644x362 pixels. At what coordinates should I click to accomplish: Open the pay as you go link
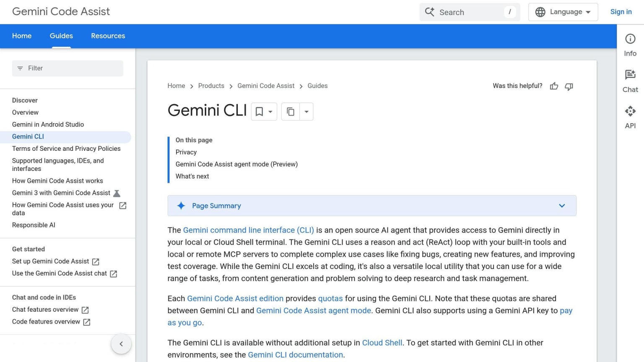coord(566,311)
